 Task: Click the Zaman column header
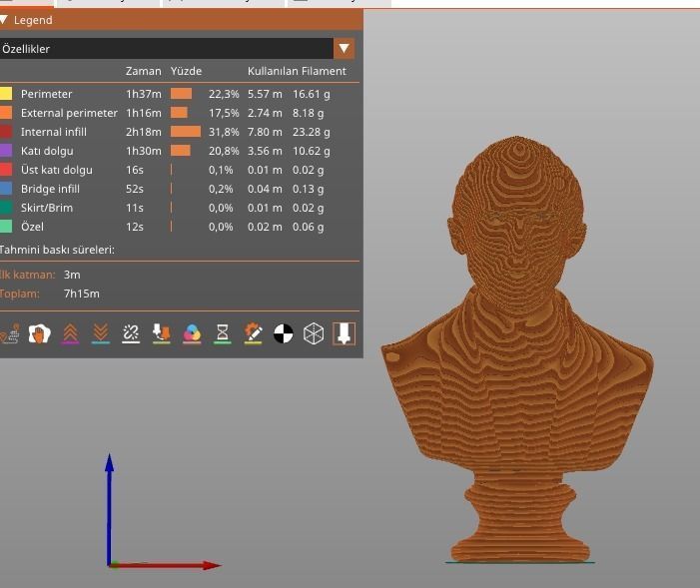point(144,71)
